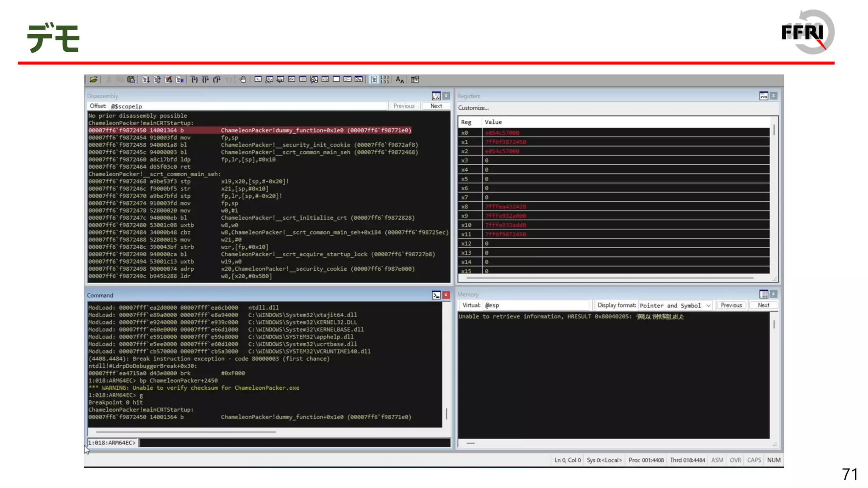868x488 pixels.
Task: Toggle the OVR indicator in status bar
Action: tap(735, 460)
